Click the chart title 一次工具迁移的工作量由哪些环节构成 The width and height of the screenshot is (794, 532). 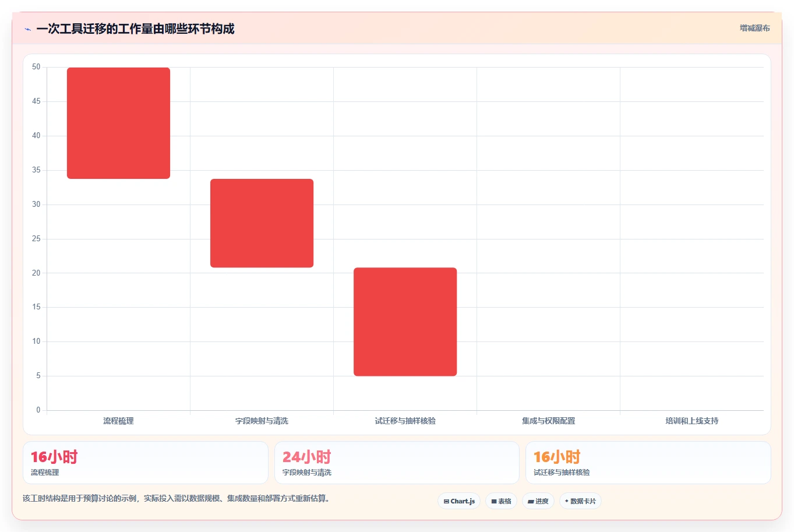click(135, 29)
